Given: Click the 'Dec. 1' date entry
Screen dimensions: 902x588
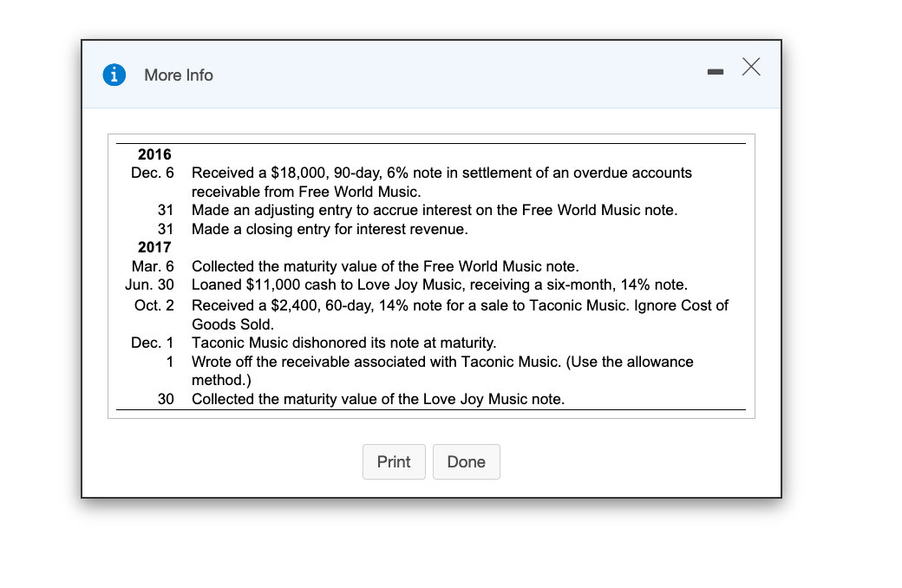Looking at the screenshot, I should [152, 343].
